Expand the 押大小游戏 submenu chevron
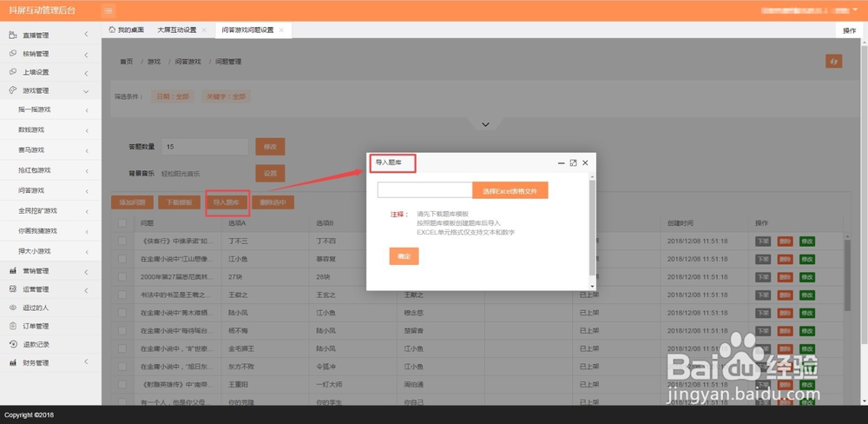Viewport: 868px width, 424px height. 87,252
